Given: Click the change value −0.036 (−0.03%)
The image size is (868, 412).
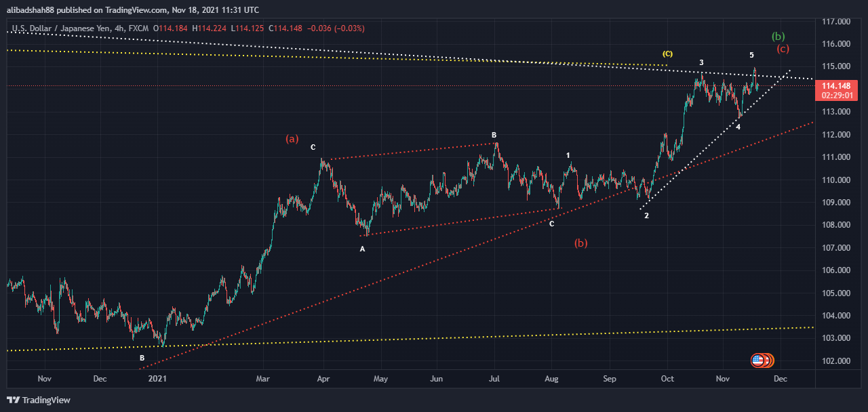Looking at the screenshot, I should 336,28.
